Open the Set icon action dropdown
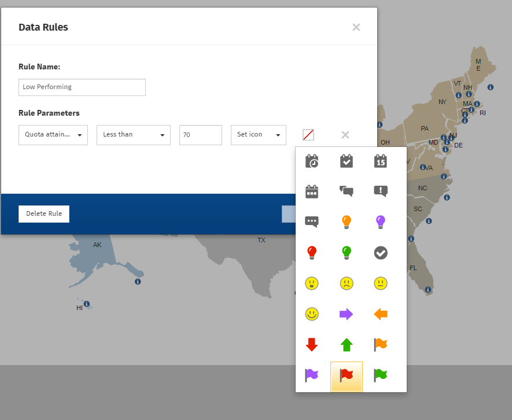Image resolution: width=512 pixels, height=420 pixels. [258, 135]
